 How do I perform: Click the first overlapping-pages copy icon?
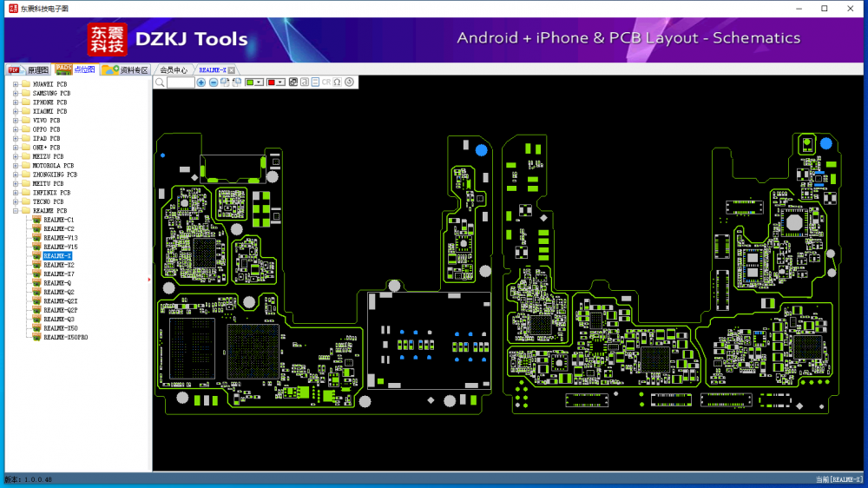coord(225,82)
